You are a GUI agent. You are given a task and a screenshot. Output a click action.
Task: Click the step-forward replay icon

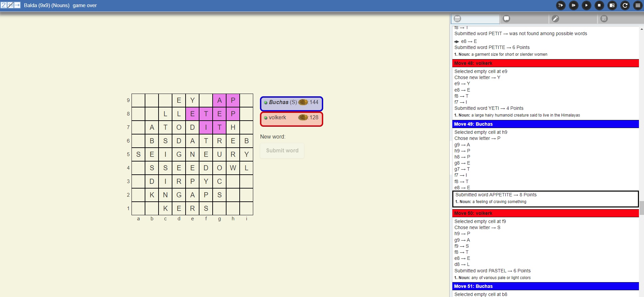(x=574, y=5)
